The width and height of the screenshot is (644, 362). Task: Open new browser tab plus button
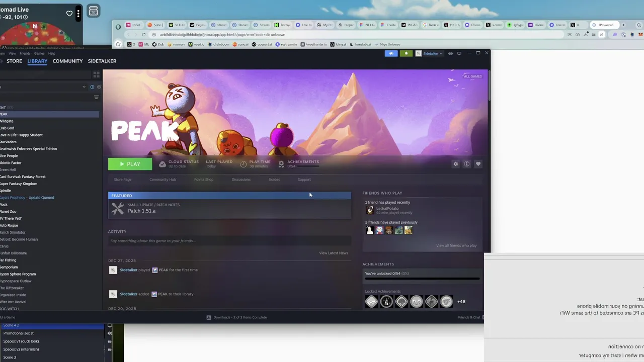point(623,25)
